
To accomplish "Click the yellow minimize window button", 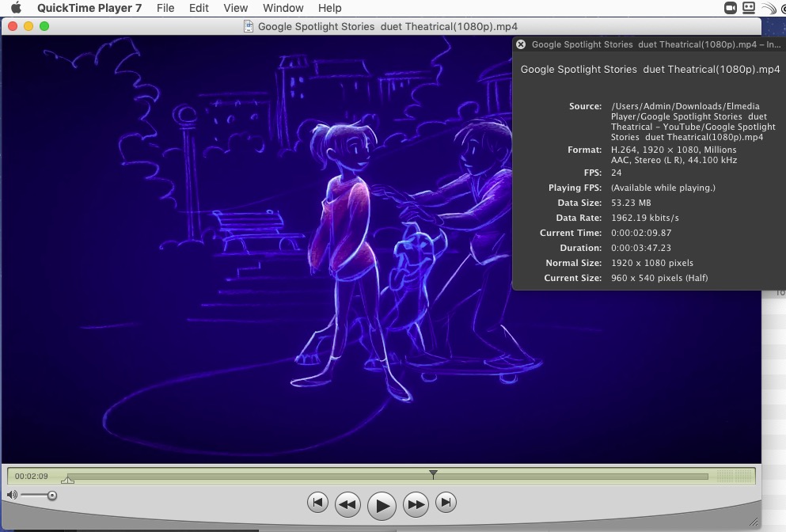I will (x=28, y=26).
